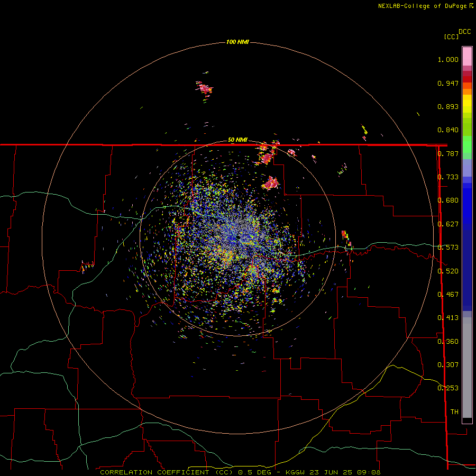The image size is (476, 476).
Task: Click the 0.680 legend value
Action: point(448,200)
